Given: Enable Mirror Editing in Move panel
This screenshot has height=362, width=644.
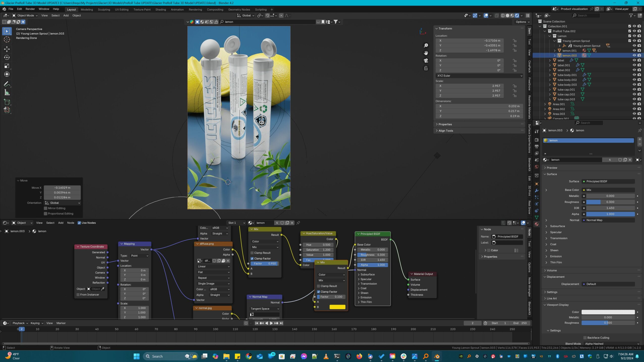Looking at the screenshot, I should [x=45, y=208].
